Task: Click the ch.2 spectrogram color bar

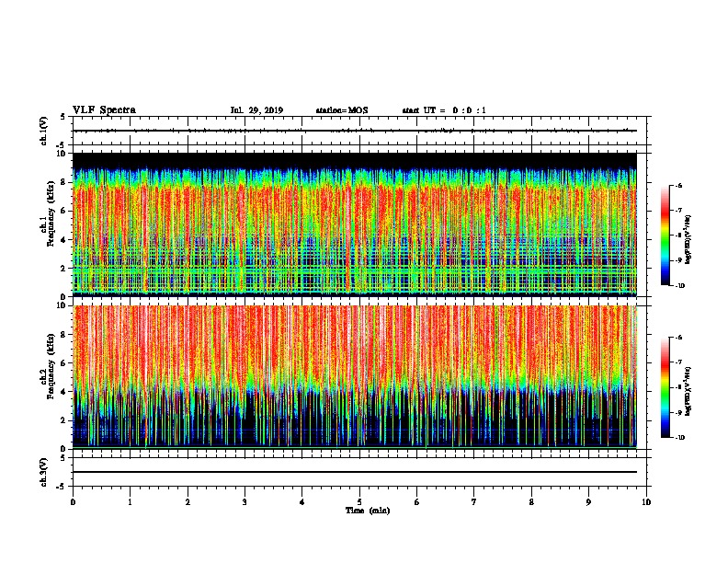Action: coord(665,387)
